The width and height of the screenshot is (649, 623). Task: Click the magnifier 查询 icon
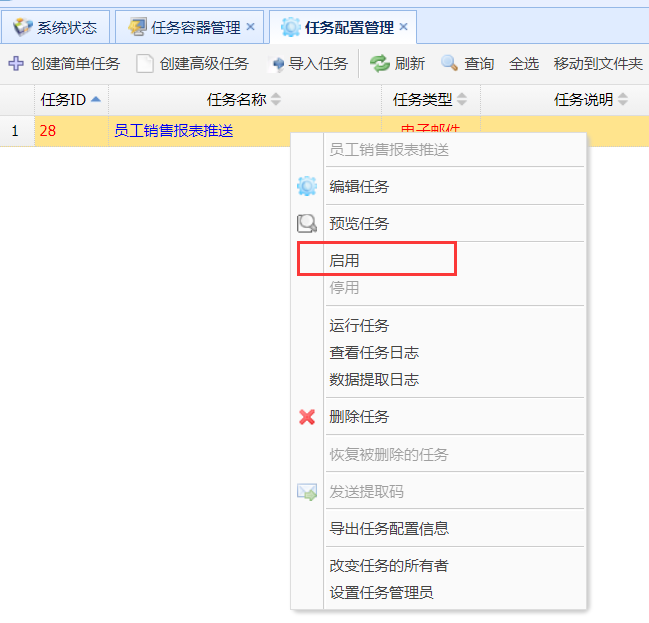point(450,64)
